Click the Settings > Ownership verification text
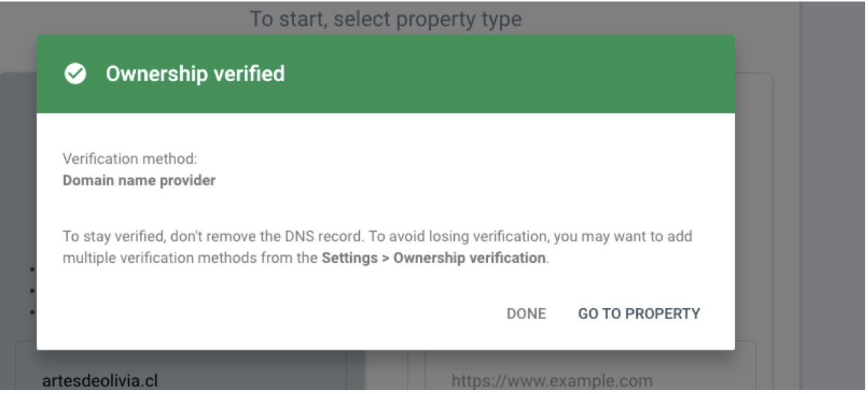Screen dimensions: 868x394 (435, 259)
